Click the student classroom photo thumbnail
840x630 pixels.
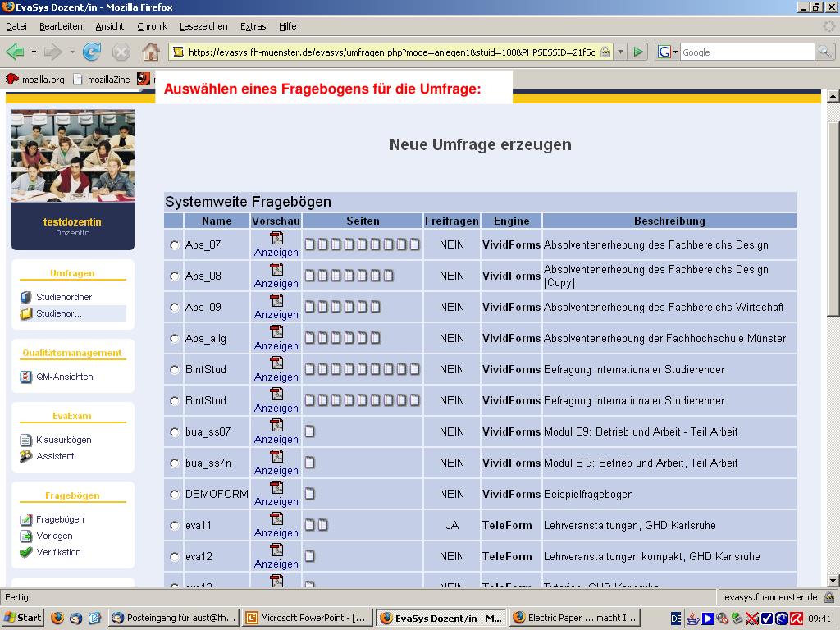[73, 156]
